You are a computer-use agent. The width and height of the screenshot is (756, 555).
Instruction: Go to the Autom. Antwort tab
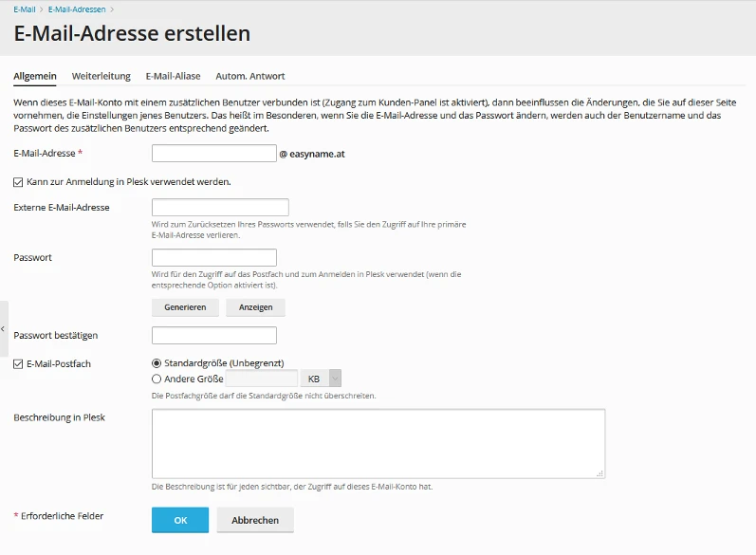(250, 76)
